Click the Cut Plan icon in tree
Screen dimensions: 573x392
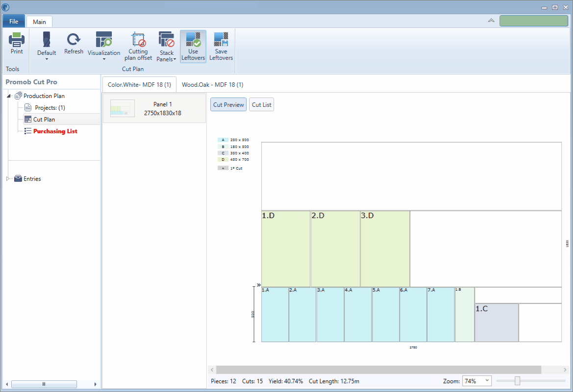(28, 119)
